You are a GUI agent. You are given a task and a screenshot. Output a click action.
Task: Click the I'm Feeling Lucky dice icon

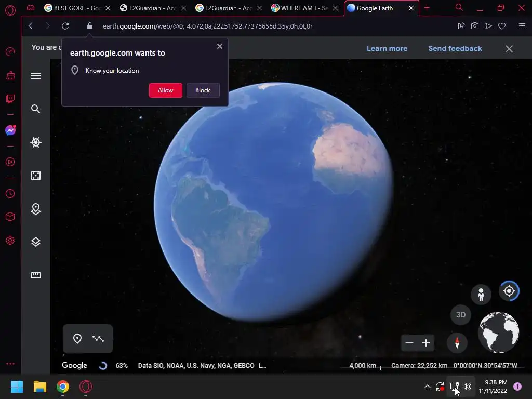pos(36,176)
